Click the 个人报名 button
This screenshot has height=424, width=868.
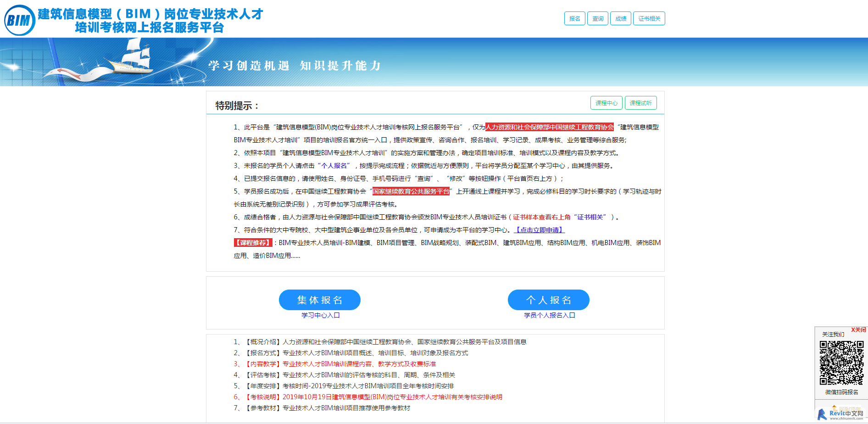[549, 300]
